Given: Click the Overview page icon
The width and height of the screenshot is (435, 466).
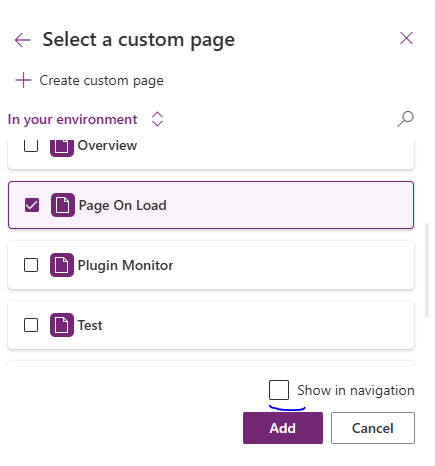Looking at the screenshot, I should (62, 147).
